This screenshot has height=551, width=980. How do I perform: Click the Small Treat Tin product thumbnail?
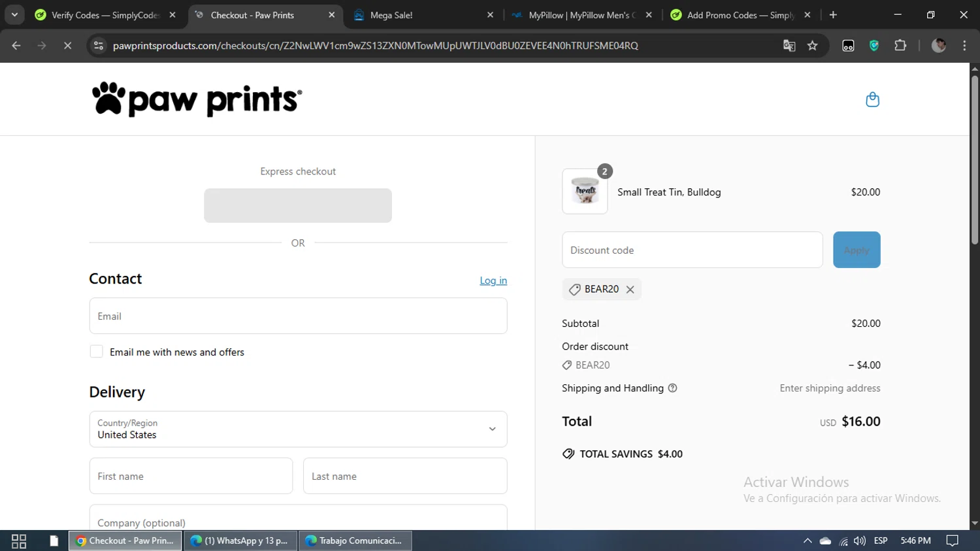[x=585, y=192]
